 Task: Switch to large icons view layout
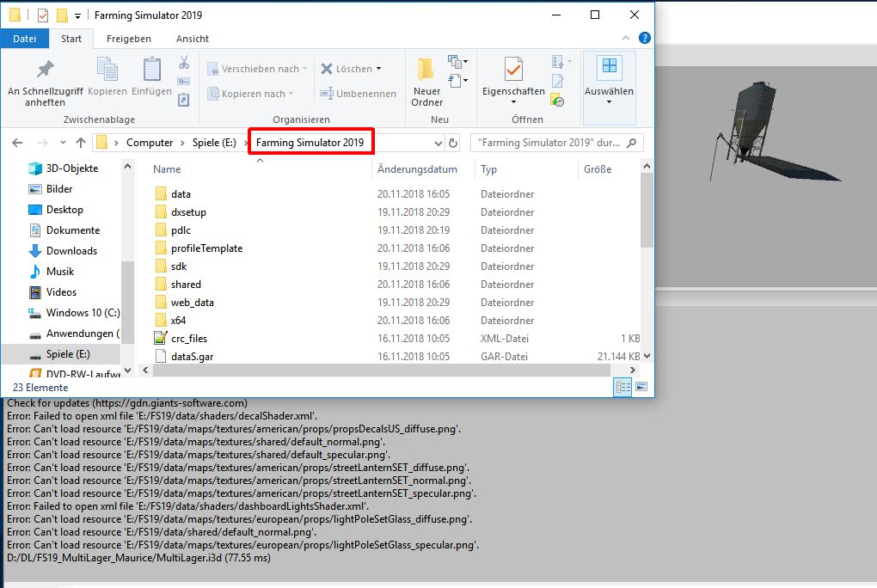click(x=641, y=387)
